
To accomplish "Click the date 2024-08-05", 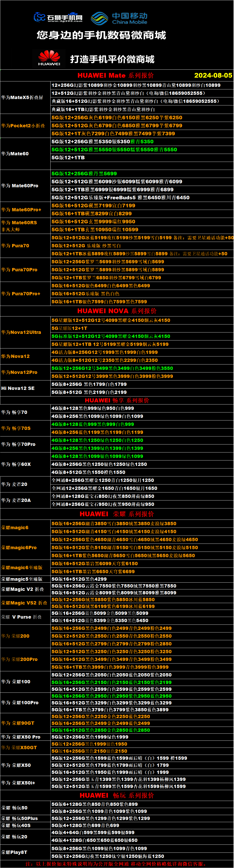I will [213, 76].
